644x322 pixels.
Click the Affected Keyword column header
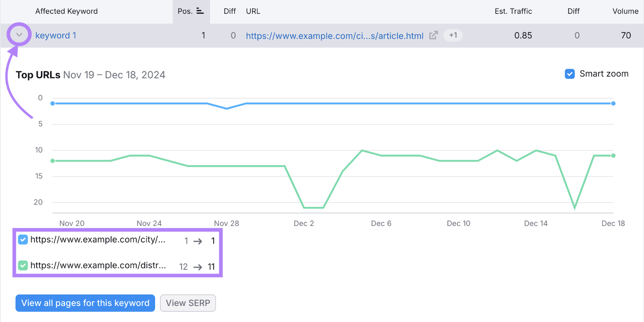pyautogui.click(x=66, y=11)
